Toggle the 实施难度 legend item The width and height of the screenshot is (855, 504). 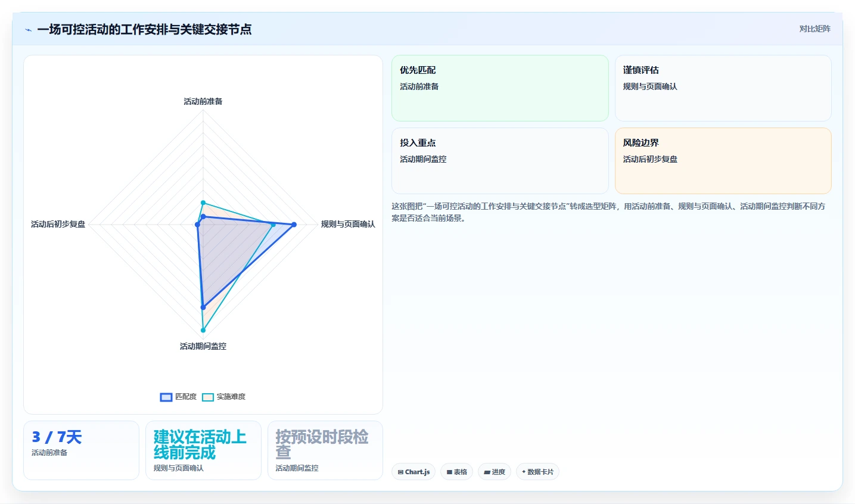coord(223,397)
